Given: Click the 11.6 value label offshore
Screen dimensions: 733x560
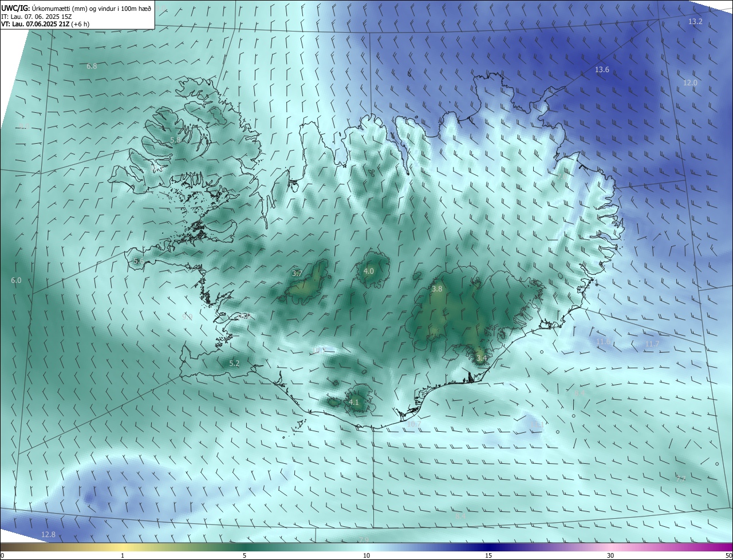Looking at the screenshot, I should point(604,342).
